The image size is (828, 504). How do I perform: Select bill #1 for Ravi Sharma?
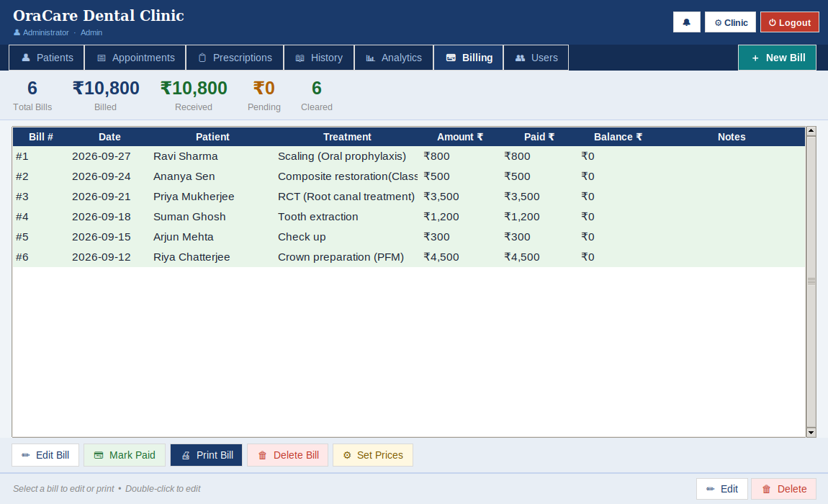pyautogui.click(x=409, y=156)
